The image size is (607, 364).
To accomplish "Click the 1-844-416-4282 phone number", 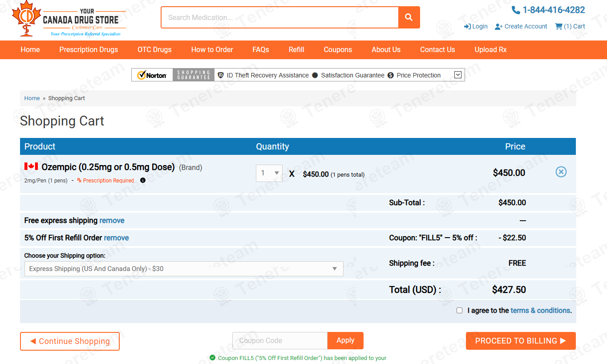I will click(x=554, y=10).
